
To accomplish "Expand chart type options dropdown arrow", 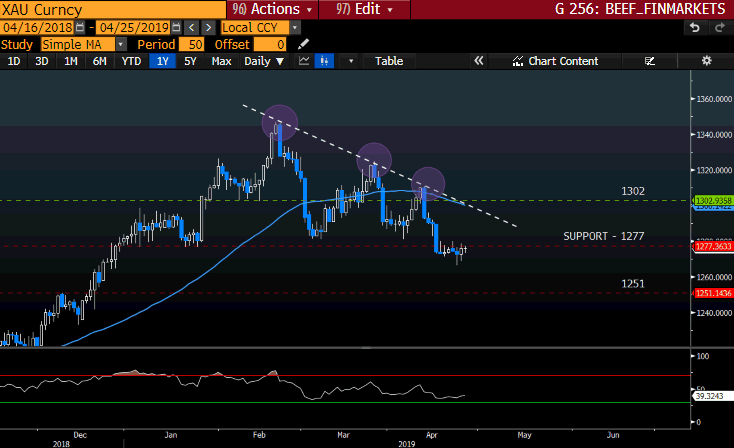I will pos(350,61).
